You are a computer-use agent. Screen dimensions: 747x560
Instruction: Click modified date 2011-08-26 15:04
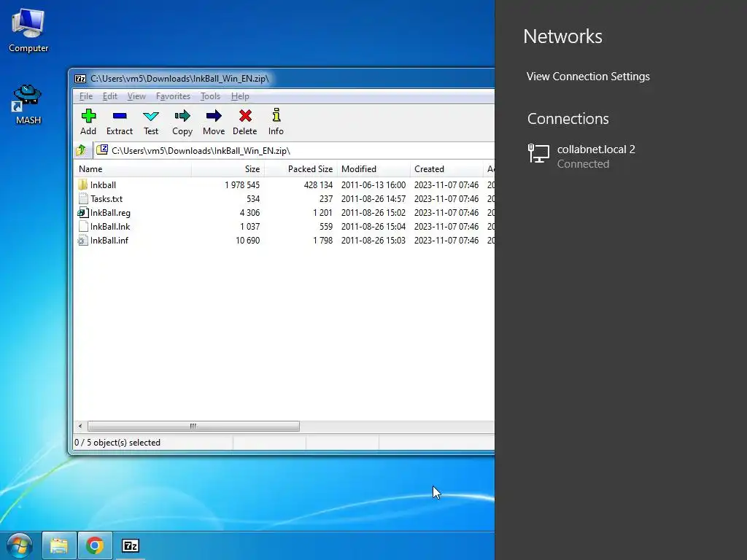coord(373,226)
